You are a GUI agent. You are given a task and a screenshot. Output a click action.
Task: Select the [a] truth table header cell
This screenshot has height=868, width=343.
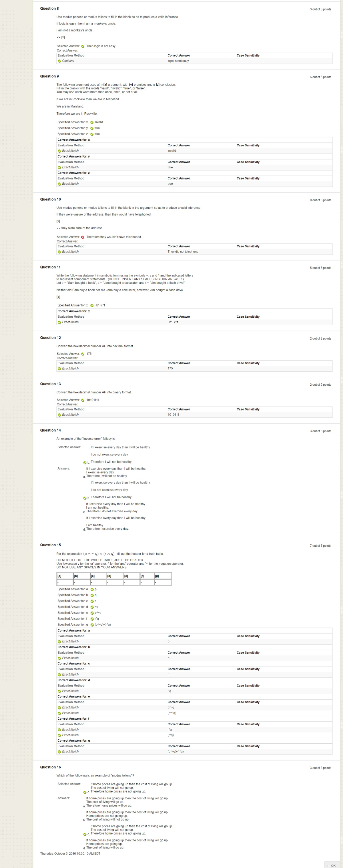tap(65, 576)
